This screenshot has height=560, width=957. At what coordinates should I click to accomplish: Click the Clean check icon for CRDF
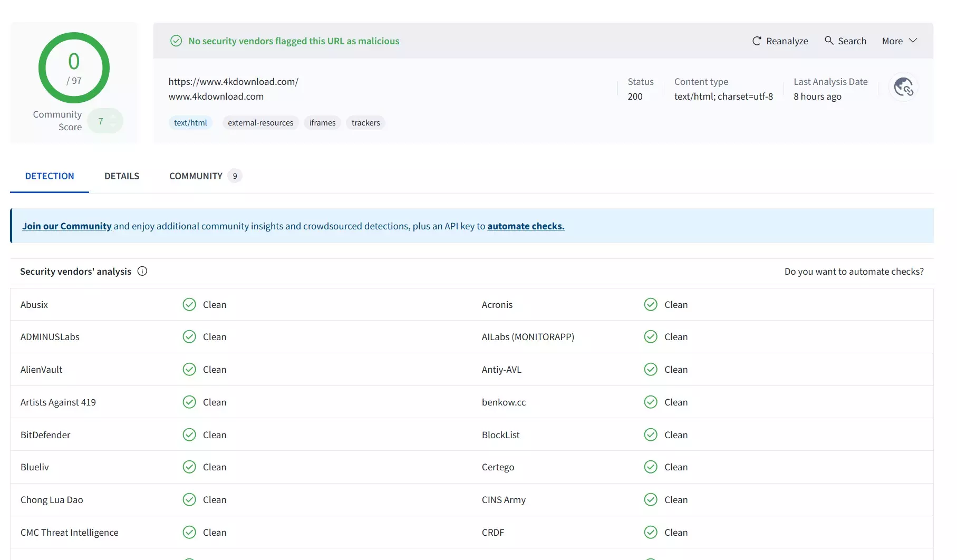tap(651, 532)
